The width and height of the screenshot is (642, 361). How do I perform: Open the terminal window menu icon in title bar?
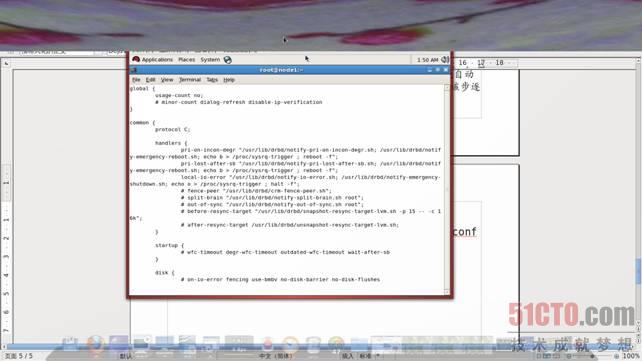[x=133, y=70]
